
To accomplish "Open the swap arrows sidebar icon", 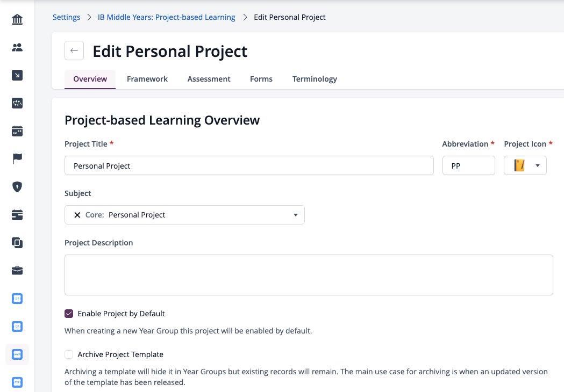I will [17, 103].
